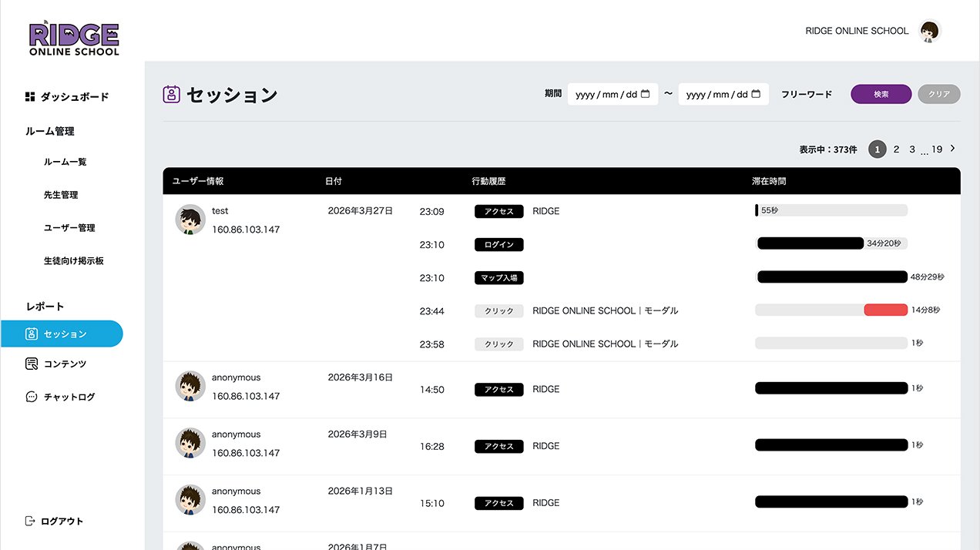Click the red 14分8秒 duration bar

point(885,310)
